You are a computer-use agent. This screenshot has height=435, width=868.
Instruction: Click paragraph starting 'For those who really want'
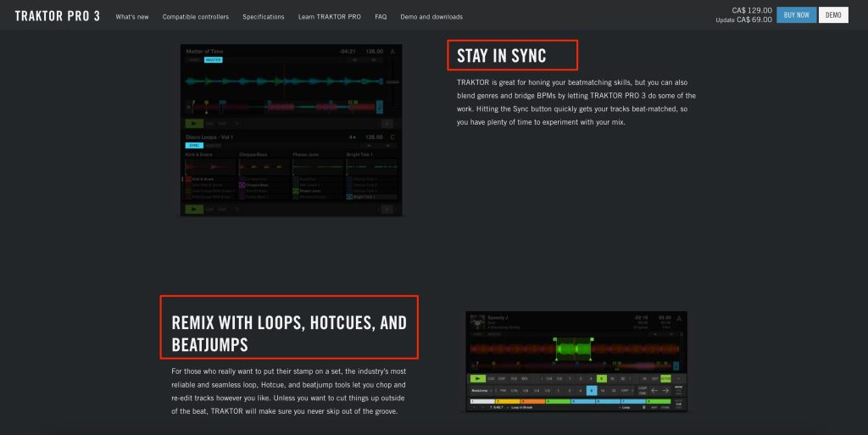click(x=288, y=391)
